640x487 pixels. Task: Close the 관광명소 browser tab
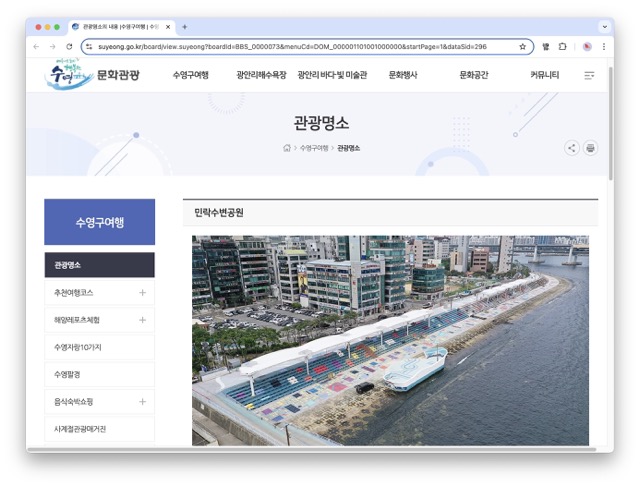click(168, 27)
